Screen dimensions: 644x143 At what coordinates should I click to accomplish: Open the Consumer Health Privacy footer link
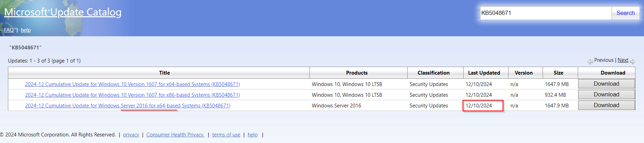(x=175, y=135)
